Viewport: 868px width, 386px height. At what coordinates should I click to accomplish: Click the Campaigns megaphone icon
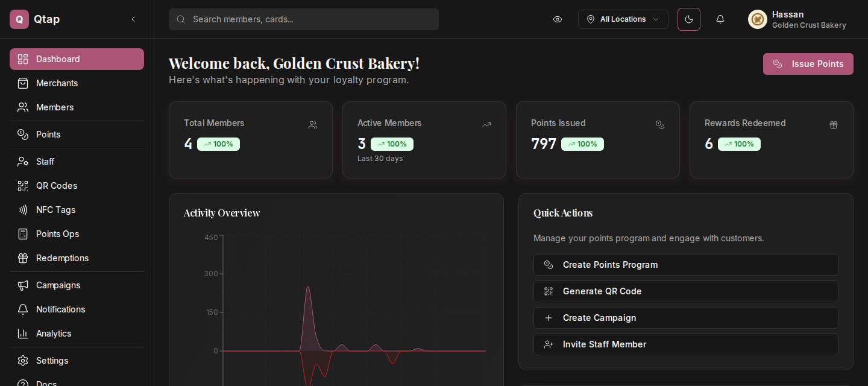coord(23,285)
